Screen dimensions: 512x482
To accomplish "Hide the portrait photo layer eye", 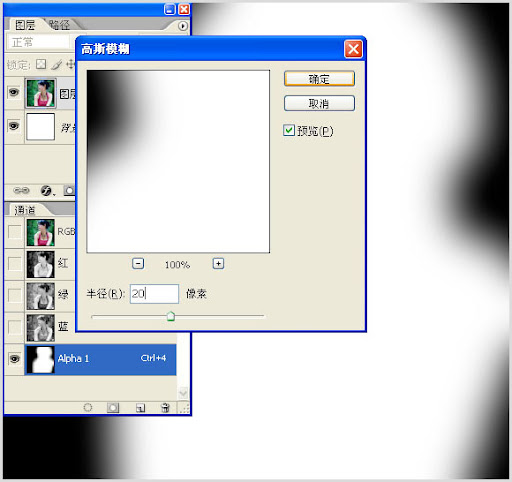I will pyautogui.click(x=14, y=92).
